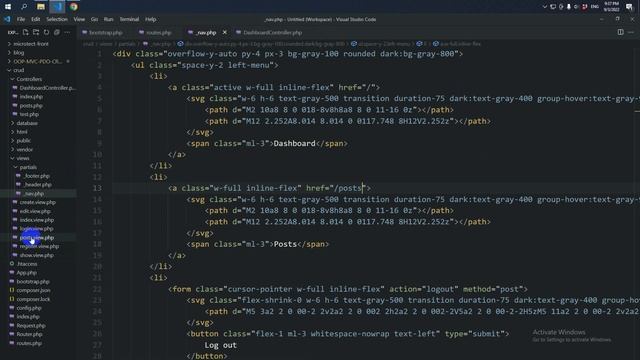Expand the public folder

(24, 140)
